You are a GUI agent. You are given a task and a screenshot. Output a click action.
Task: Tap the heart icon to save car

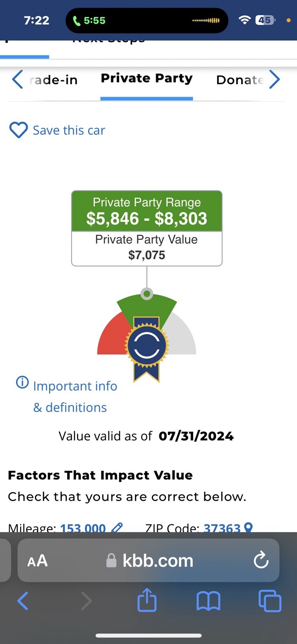[x=18, y=130]
